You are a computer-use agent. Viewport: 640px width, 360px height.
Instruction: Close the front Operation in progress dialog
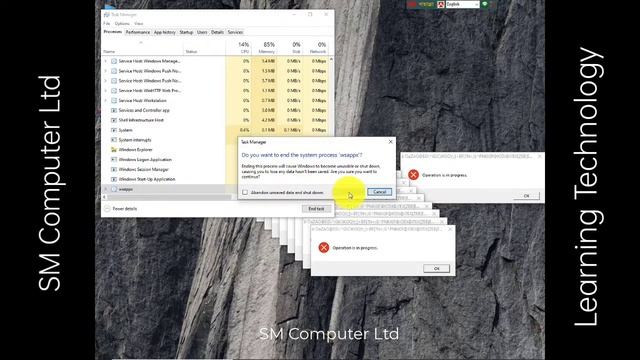[450, 229]
